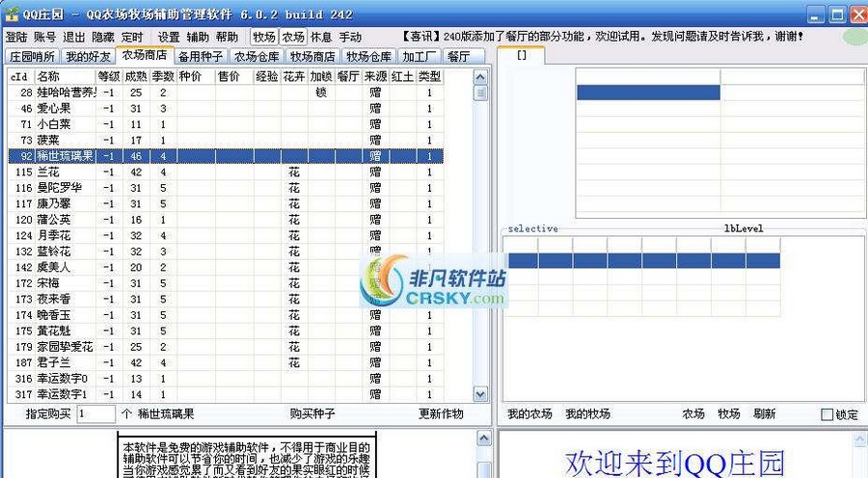Screen dimensions: 868x478
Task: Sort by the 经验 column header
Action: pos(267,76)
